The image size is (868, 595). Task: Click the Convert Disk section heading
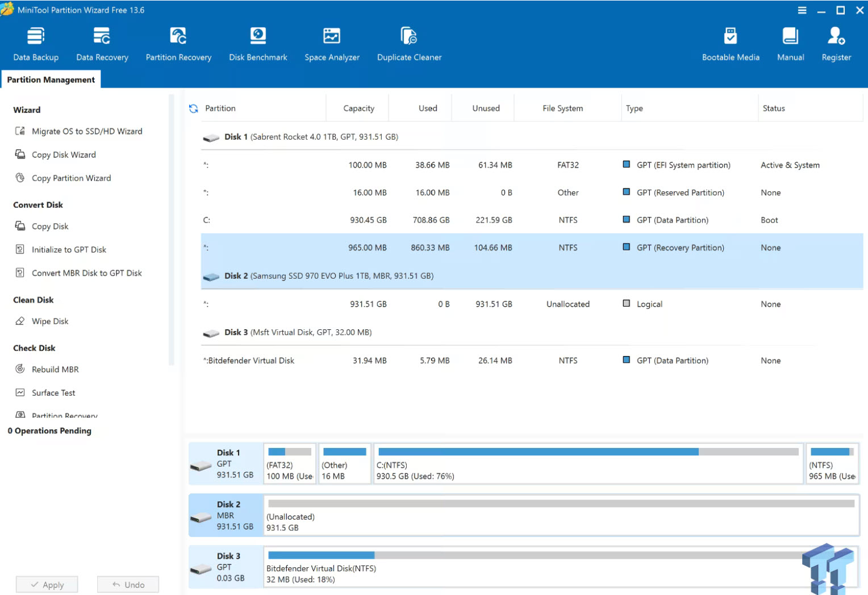38,204
